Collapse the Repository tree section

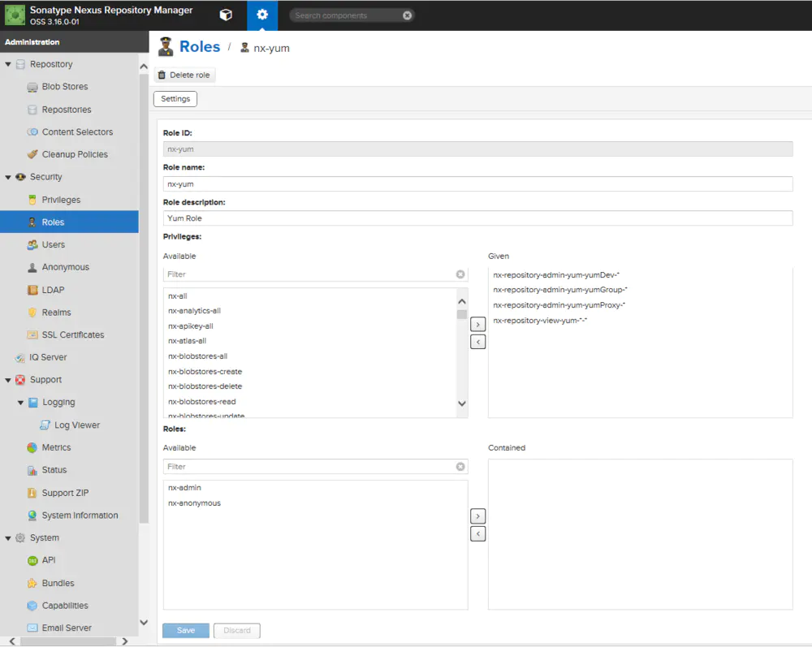(x=8, y=64)
